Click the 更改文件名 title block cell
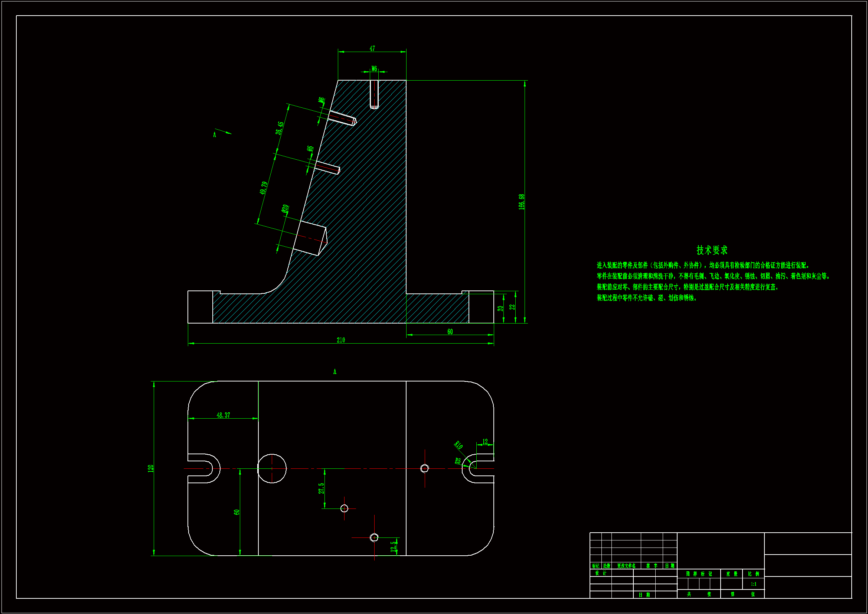Viewport: 868px width, 614px height. tap(626, 566)
